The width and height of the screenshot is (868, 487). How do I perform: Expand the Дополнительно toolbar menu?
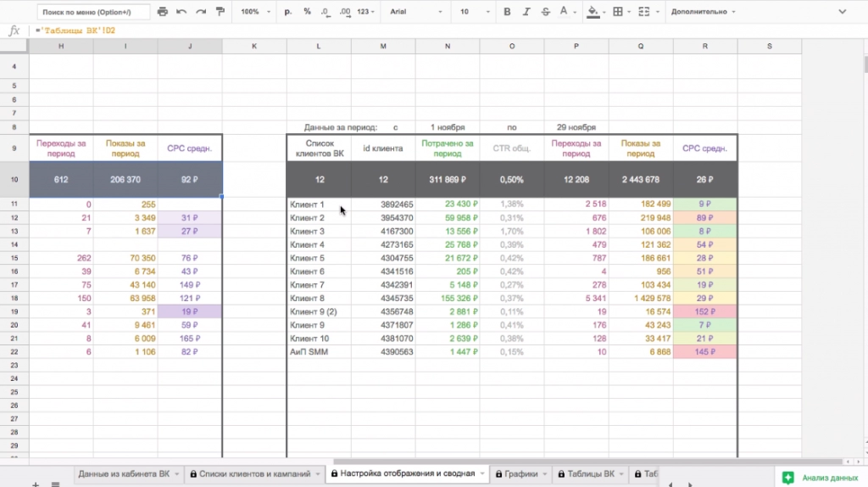[x=703, y=12]
